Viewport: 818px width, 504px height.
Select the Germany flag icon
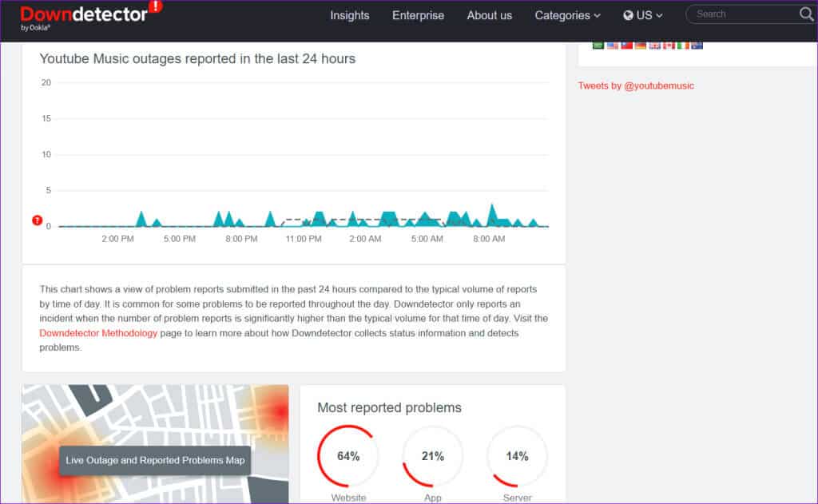(641, 46)
